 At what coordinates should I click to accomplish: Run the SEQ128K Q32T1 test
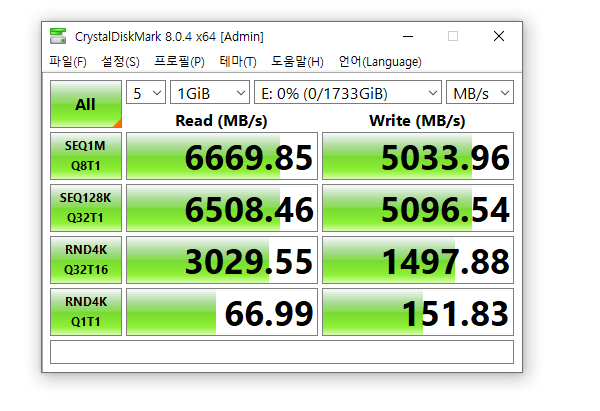(x=86, y=208)
